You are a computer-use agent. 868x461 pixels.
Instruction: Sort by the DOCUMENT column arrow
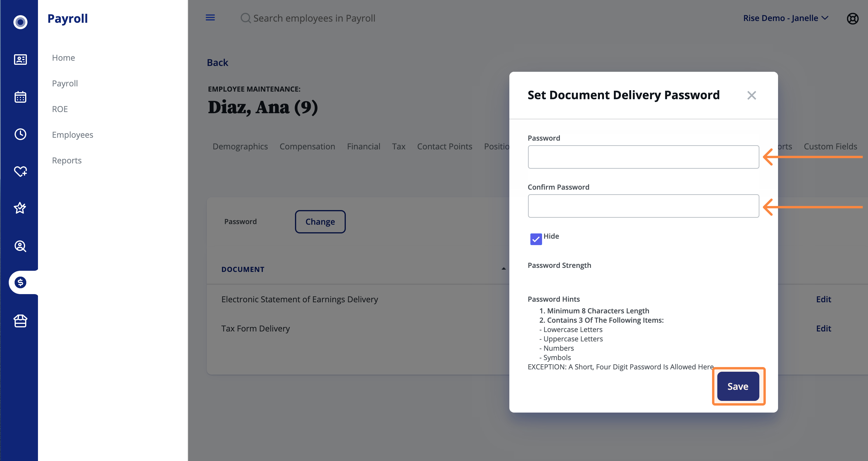coord(504,269)
